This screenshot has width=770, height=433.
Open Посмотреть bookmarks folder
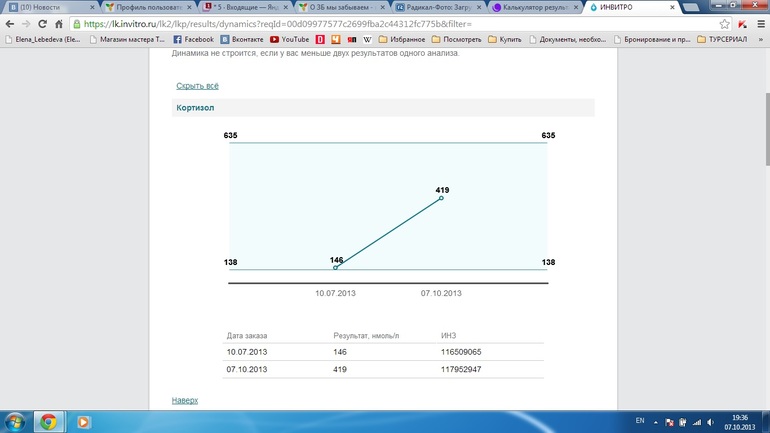pos(457,39)
